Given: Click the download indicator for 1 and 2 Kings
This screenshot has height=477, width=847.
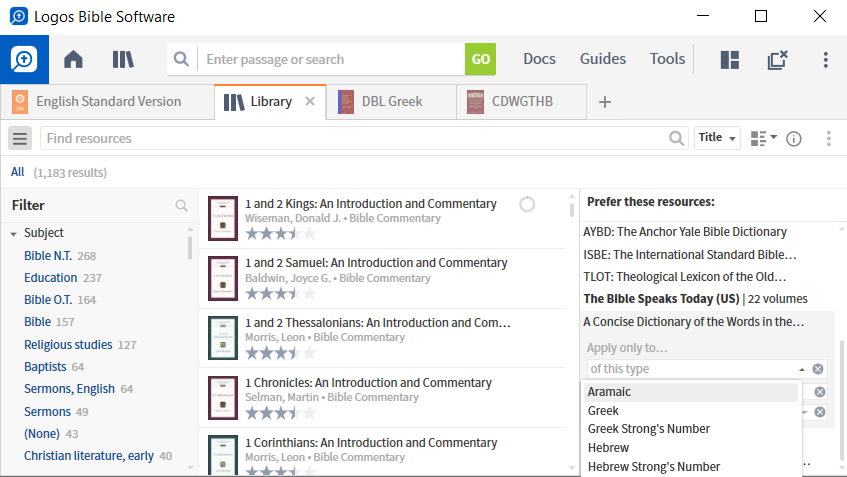Looking at the screenshot, I should 527,204.
